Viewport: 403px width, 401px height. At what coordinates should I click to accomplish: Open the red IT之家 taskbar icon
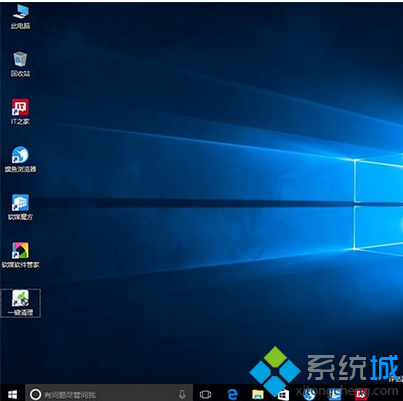(x=360, y=395)
